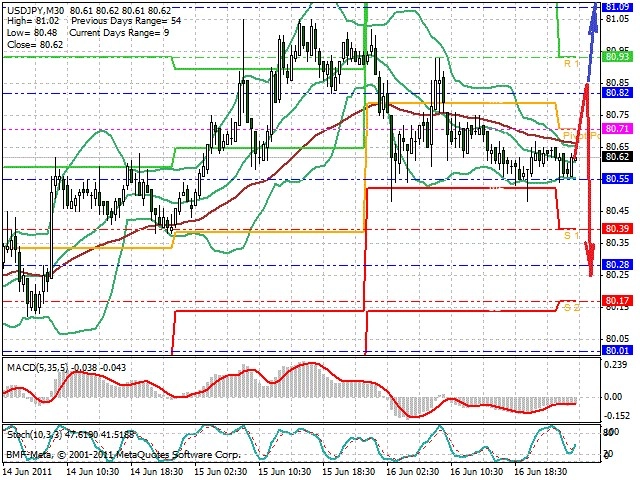
Task: Click the R 1 resistance label
Action: [571, 64]
